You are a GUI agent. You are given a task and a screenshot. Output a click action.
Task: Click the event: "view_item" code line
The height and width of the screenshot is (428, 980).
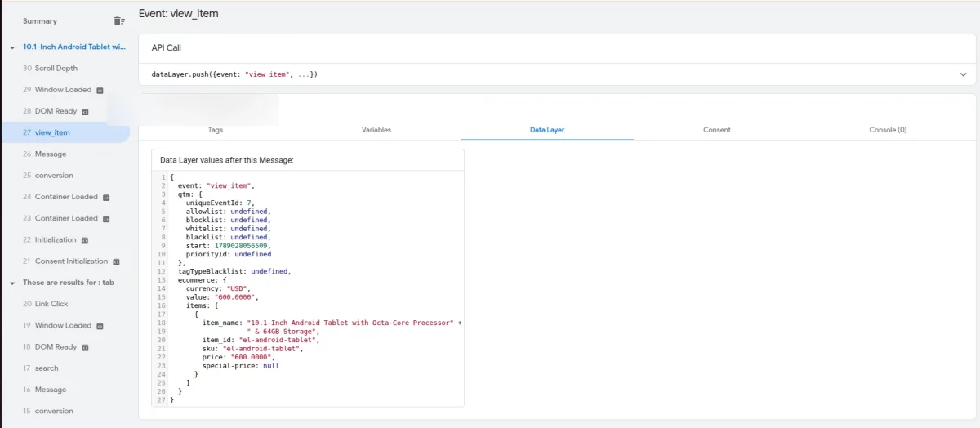coord(216,185)
